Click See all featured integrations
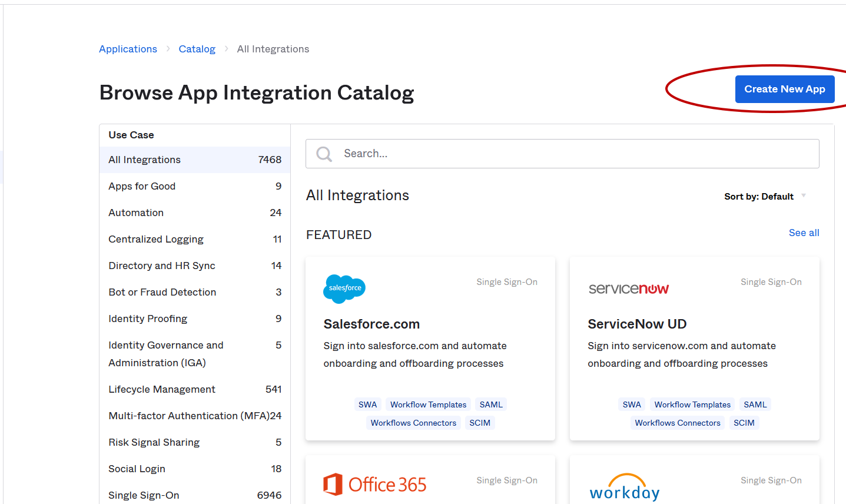The height and width of the screenshot is (504, 846). tap(804, 233)
